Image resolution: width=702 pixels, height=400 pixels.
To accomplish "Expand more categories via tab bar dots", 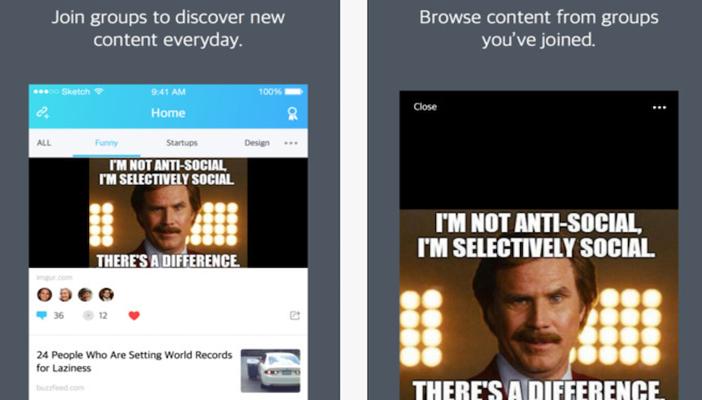I will (291, 143).
